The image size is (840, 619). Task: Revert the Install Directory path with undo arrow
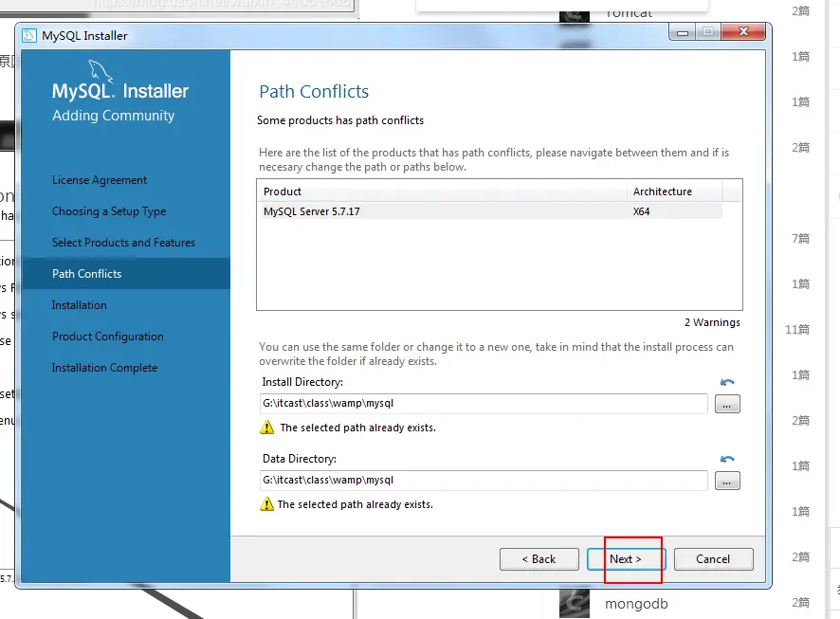click(727, 382)
